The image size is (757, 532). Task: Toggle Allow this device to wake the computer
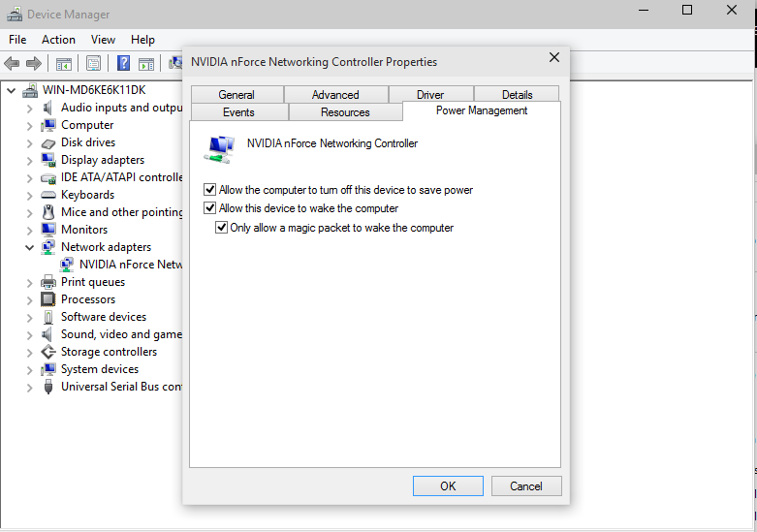[x=209, y=208]
